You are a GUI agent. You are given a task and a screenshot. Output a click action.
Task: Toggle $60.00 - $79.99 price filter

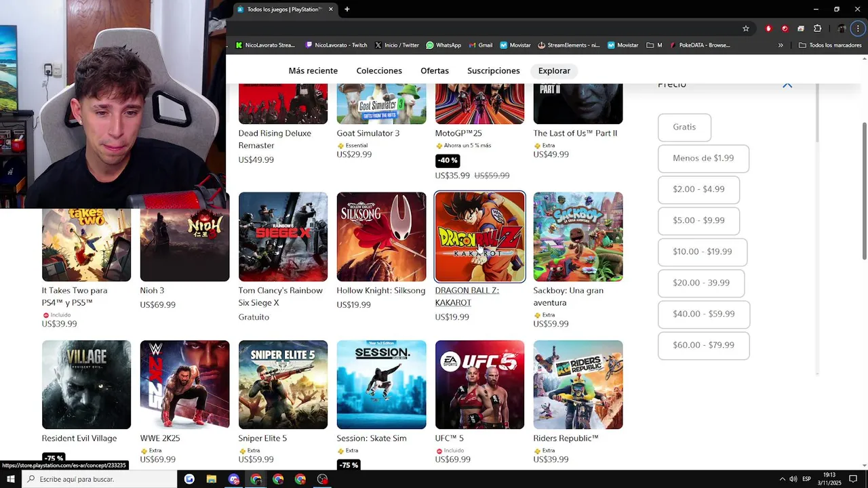(704, 346)
